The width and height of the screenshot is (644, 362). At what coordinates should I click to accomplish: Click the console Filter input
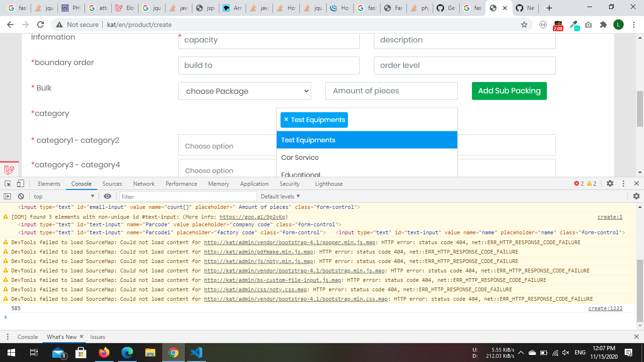[188, 197]
